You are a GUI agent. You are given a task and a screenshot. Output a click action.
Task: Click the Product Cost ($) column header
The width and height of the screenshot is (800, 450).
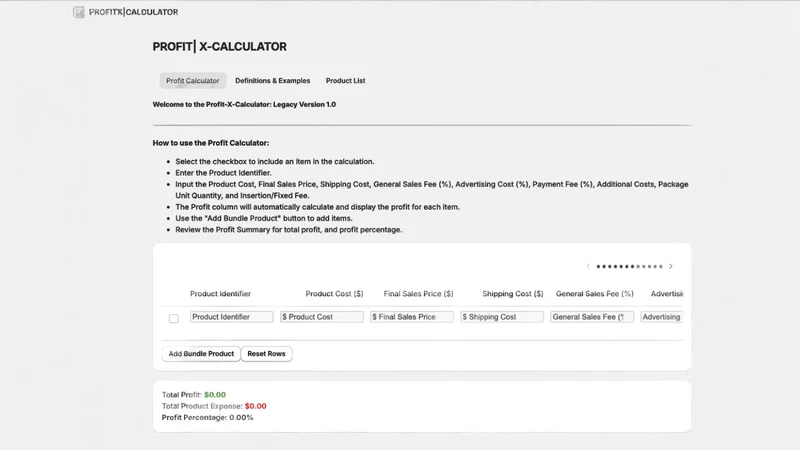tap(334, 294)
